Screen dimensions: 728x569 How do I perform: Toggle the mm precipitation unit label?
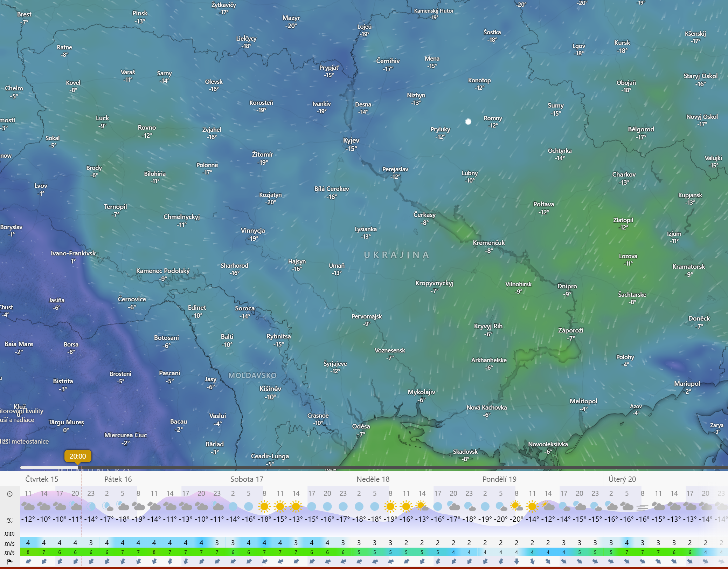coord(10,534)
